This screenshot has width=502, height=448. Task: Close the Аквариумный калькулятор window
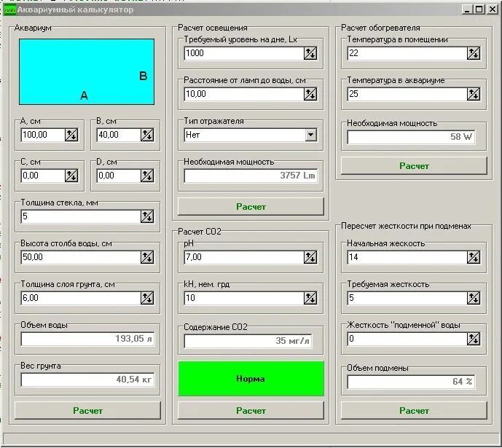click(x=492, y=9)
